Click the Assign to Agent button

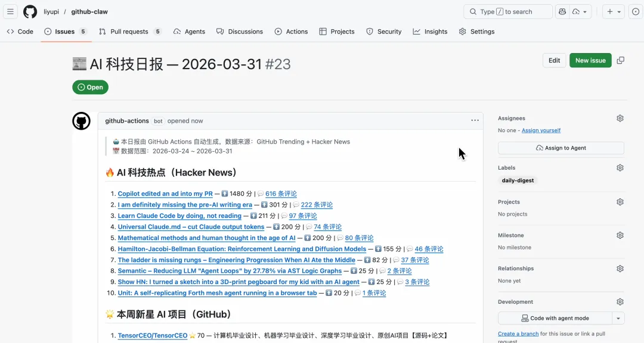click(561, 148)
